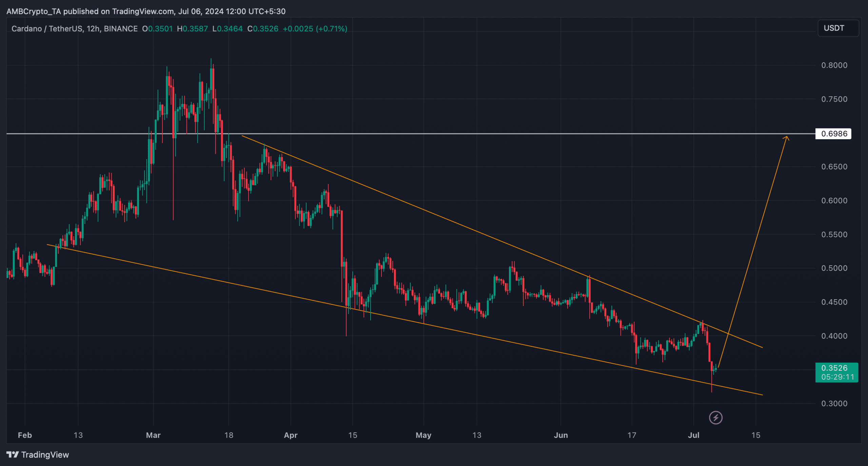Viewport: 868px width, 466px height.
Task: Click the 0.6986 horizontal line price label
Action: pyautogui.click(x=834, y=134)
